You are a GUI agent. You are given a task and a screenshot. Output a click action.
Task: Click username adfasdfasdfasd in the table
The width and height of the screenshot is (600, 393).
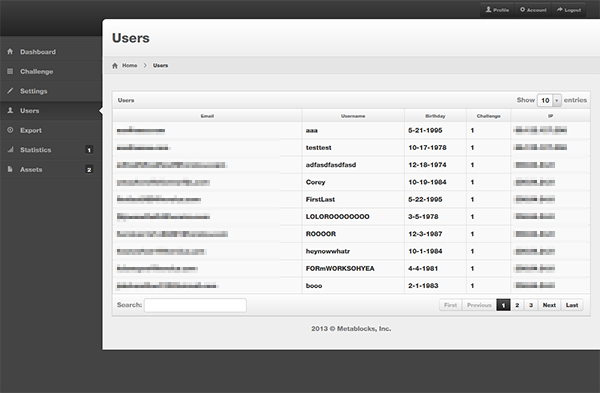coord(331,165)
